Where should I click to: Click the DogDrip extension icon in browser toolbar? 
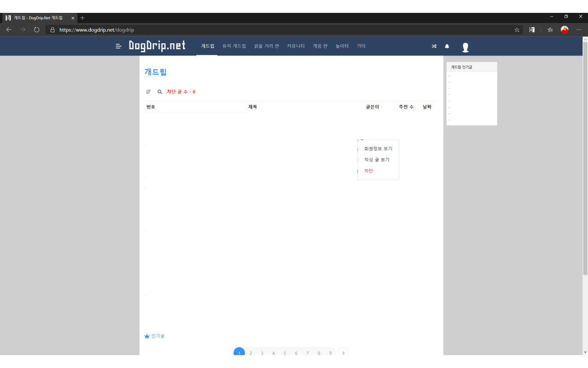point(532,30)
